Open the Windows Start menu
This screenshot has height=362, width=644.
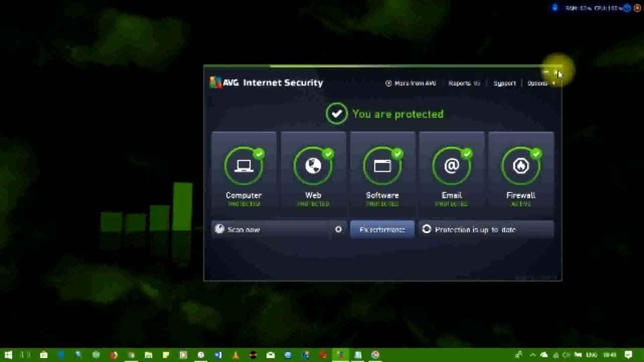point(9,355)
